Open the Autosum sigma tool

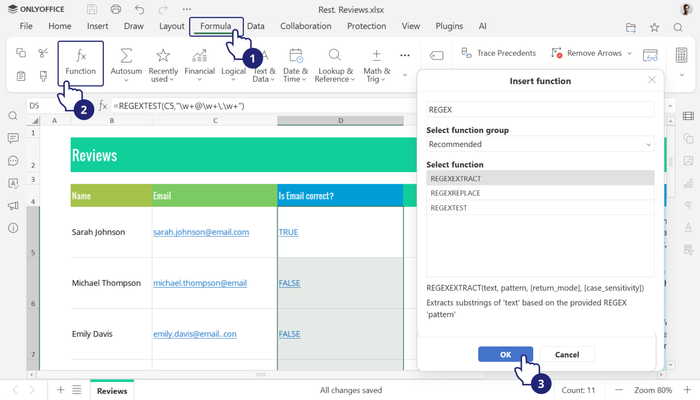coord(126,62)
